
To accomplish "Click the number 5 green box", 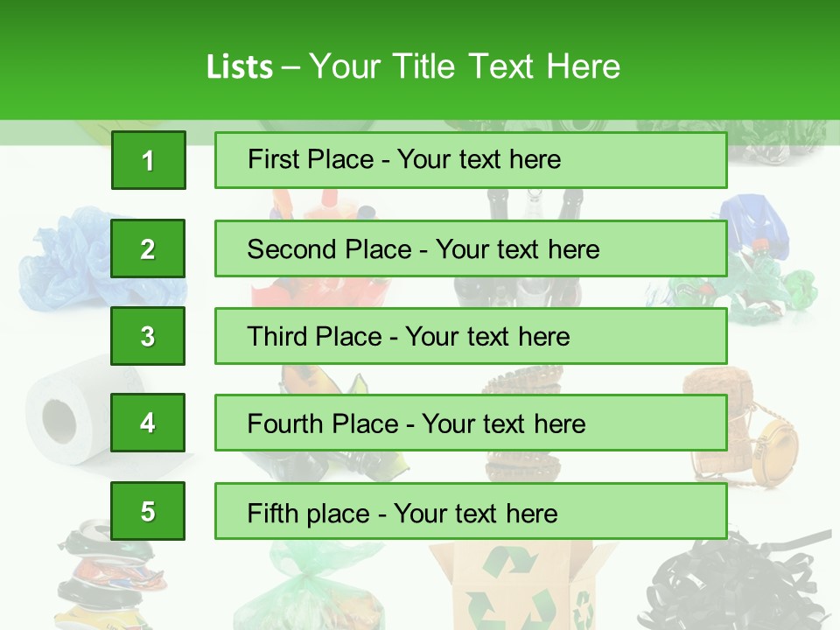I will (x=148, y=511).
